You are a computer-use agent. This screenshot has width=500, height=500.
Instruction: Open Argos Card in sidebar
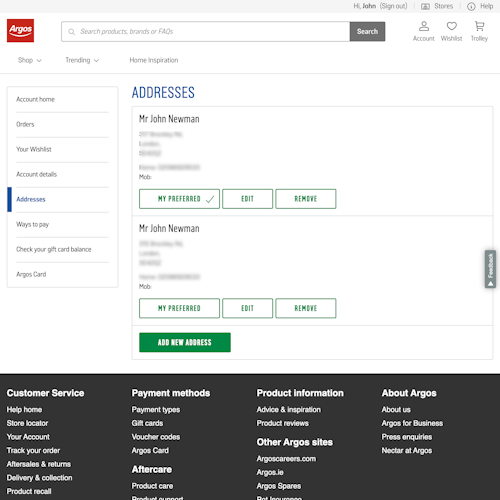click(x=31, y=274)
